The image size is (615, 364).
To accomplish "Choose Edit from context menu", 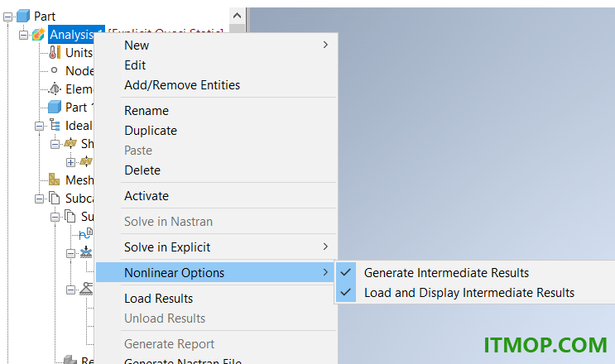I will [x=216, y=65].
